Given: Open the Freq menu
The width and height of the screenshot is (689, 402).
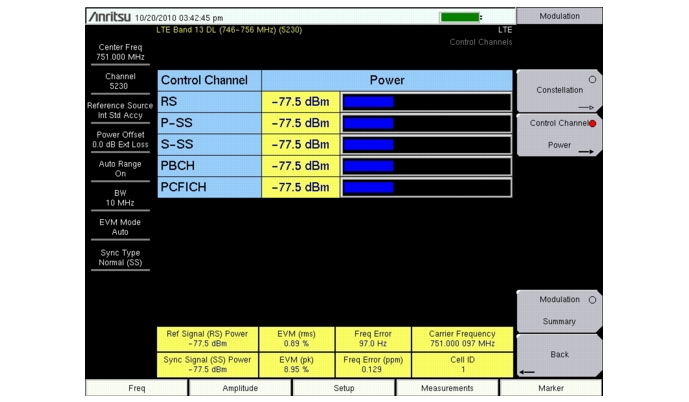Looking at the screenshot, I should click(137, 388).
